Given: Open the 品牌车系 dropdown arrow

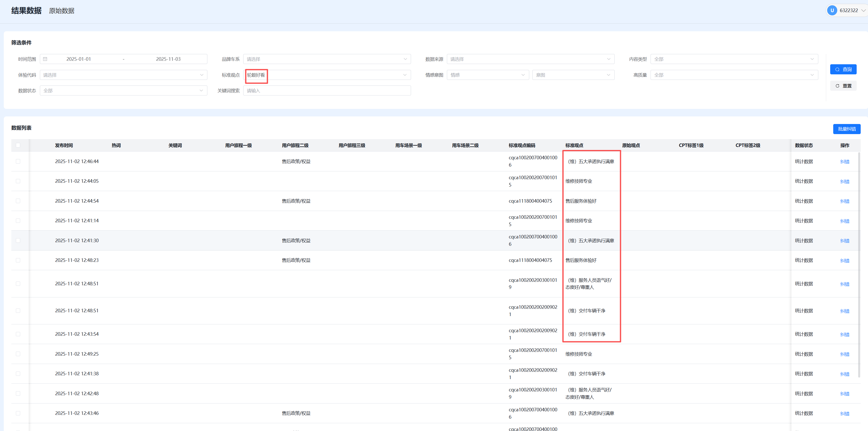Looking at the screenshot, I should (405, 59).
